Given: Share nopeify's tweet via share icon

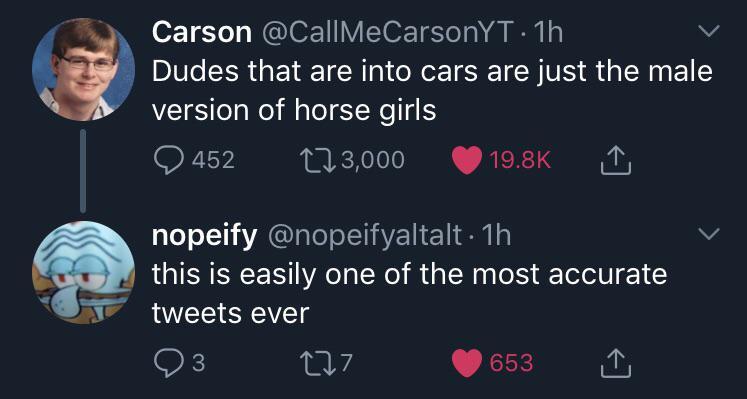Looking at the screenshot, I should coord(616,364).
